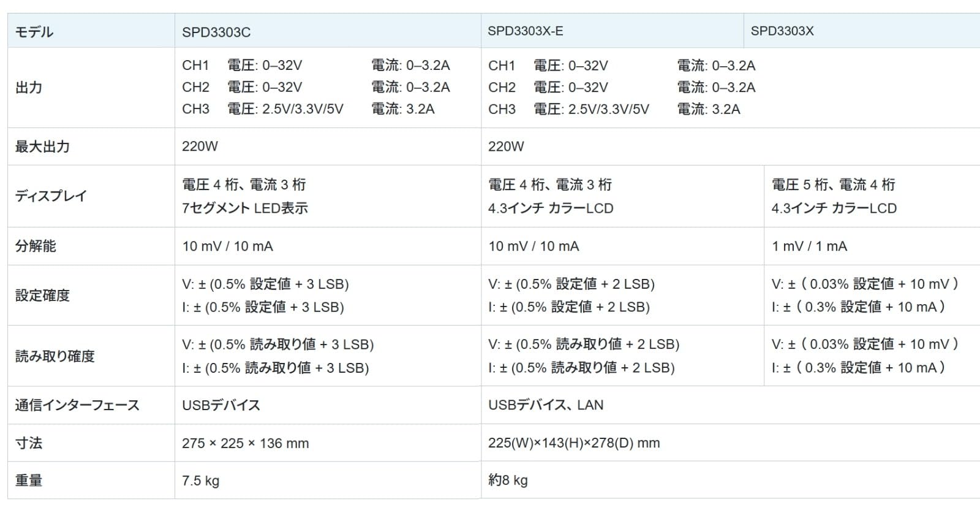980x507 pixels.
Task: Click the ディスプレイ row label
Action: (51, 196)
